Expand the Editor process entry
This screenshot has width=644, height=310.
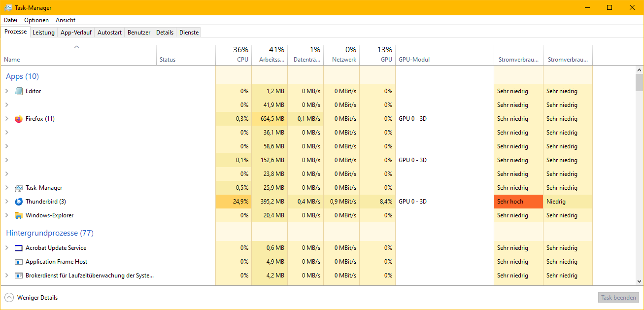pos(7,91)
